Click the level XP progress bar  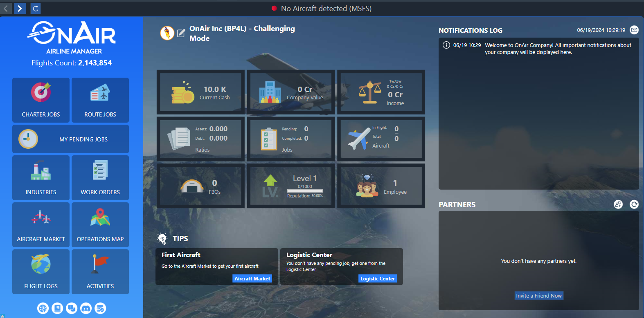pos(305,191)
